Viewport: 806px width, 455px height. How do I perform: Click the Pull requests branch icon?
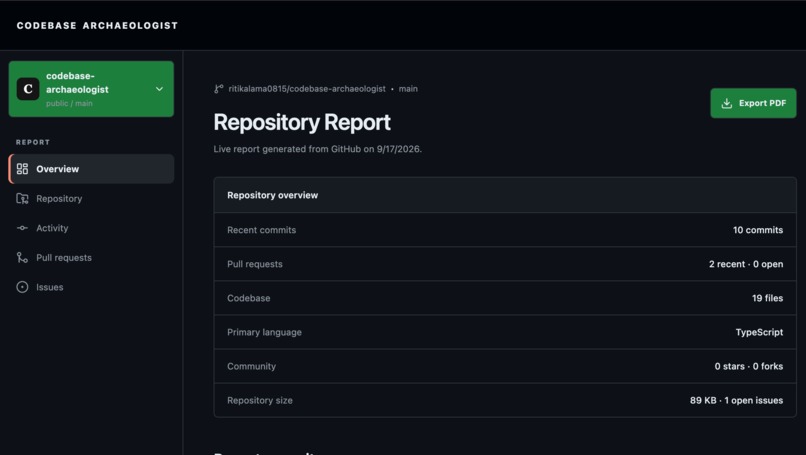coord(22,258)
